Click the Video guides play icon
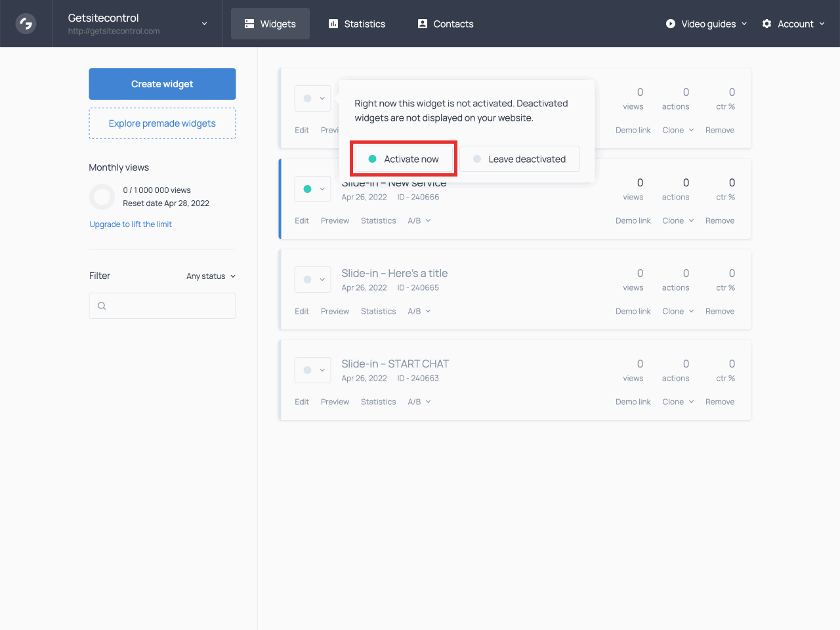Viewport: 840px width, 630px height. (x=671, y=24)
